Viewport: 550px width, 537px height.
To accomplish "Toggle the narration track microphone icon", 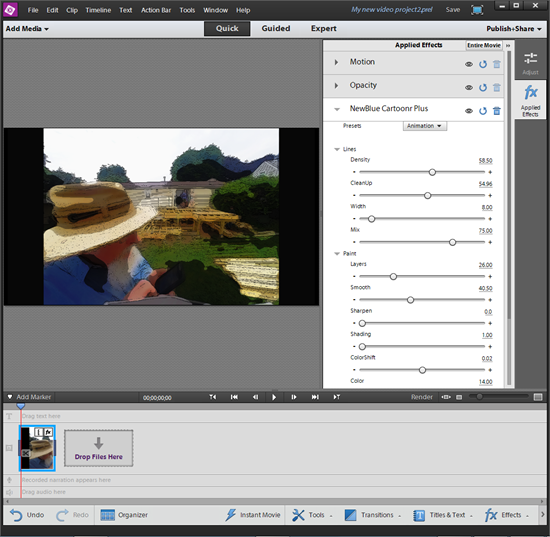I will pos(9,480).
